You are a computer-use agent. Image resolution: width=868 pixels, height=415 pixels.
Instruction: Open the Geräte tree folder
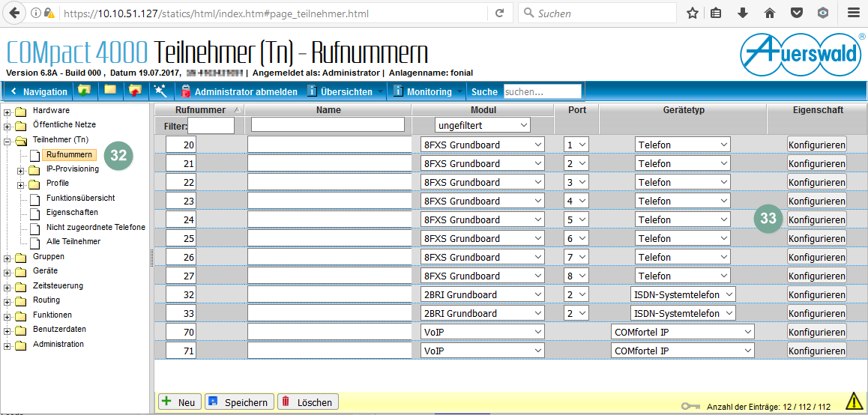point(46,270)
